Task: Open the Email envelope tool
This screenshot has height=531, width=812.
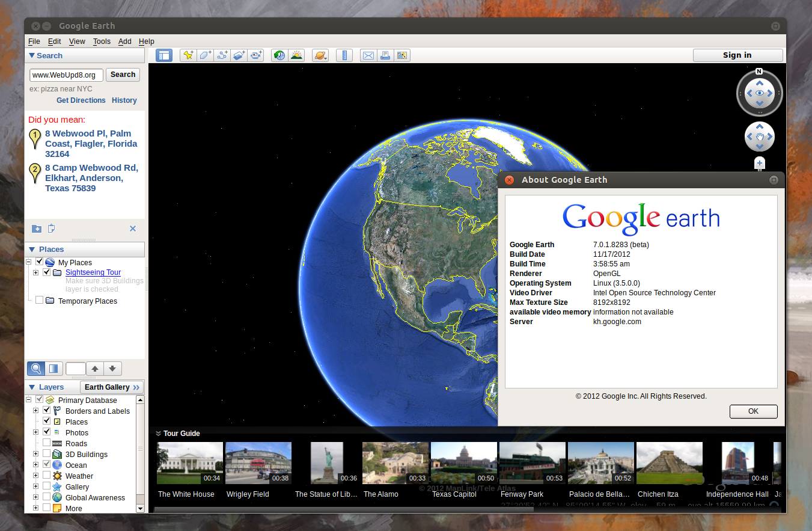Action: pos(368,55)
